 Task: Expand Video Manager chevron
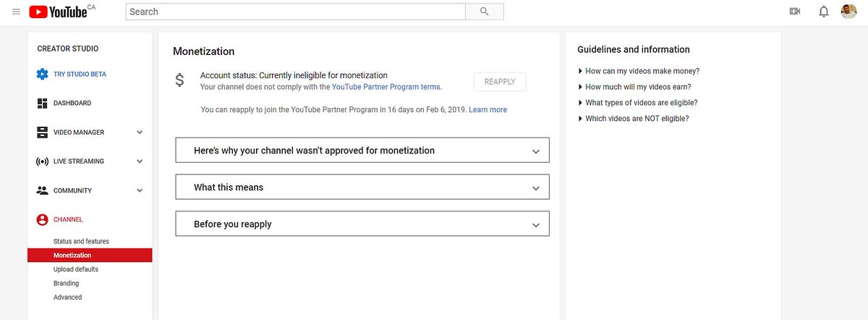140,132
